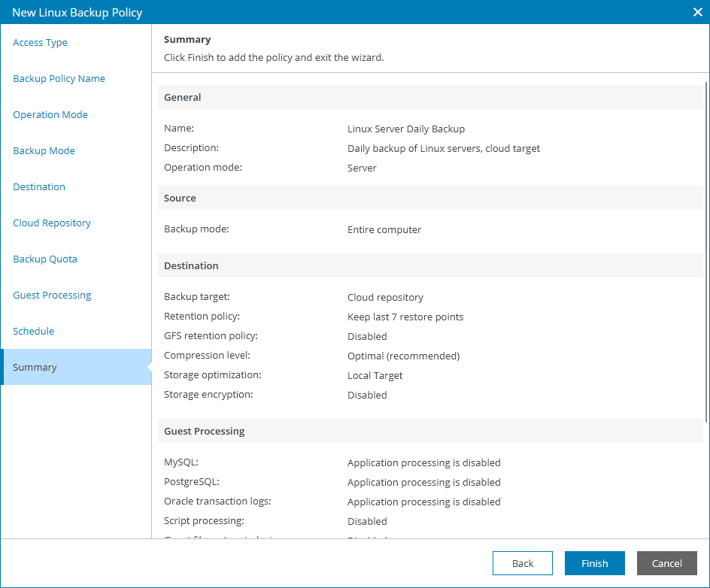This screenshot has width=710, height=588.
Task: Open the Backup Policy Name step
Action: (x=59, y=79)
